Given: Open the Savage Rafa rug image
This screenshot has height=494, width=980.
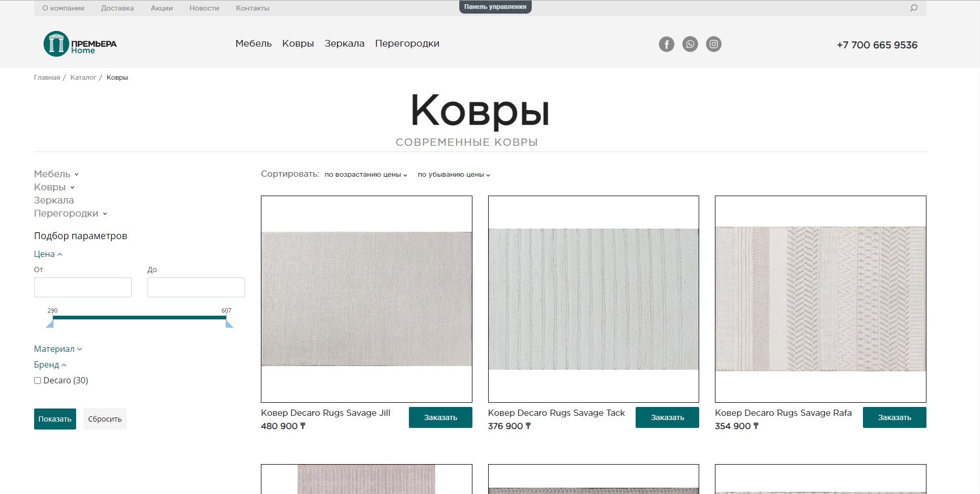Looking at the screenshot, I should (820, 299).
